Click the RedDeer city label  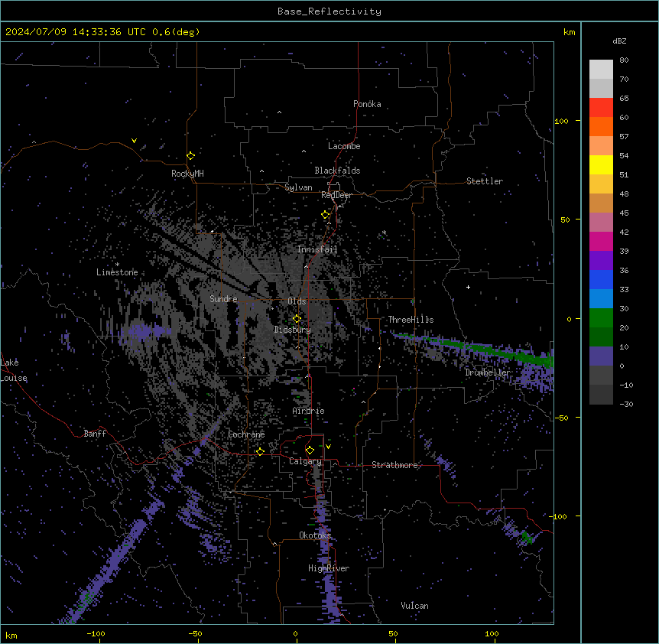336,195
